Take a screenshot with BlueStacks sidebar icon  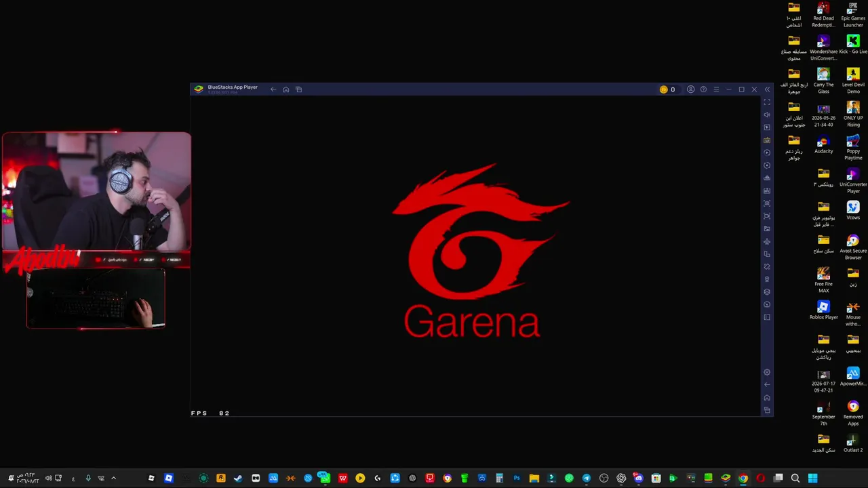(767, 203)
